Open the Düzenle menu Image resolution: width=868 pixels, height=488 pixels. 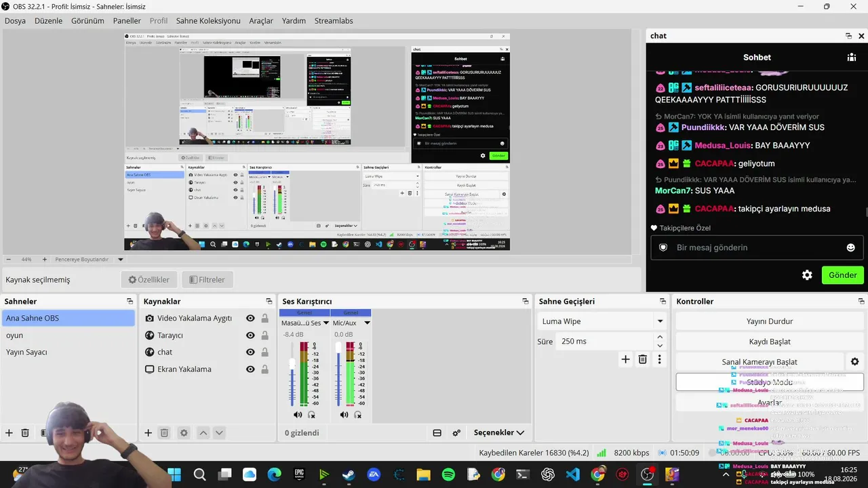(48, 21)
